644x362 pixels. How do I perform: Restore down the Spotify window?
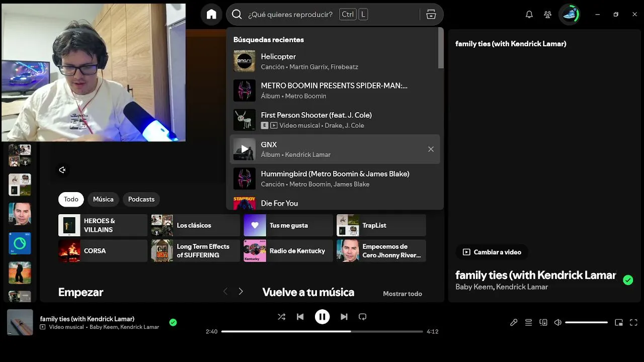[616, 15]
